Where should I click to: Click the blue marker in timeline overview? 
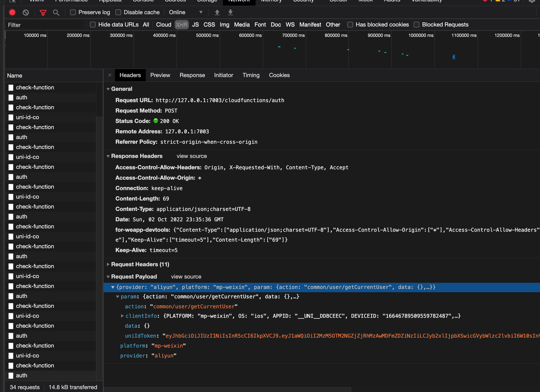pos(454,57)
